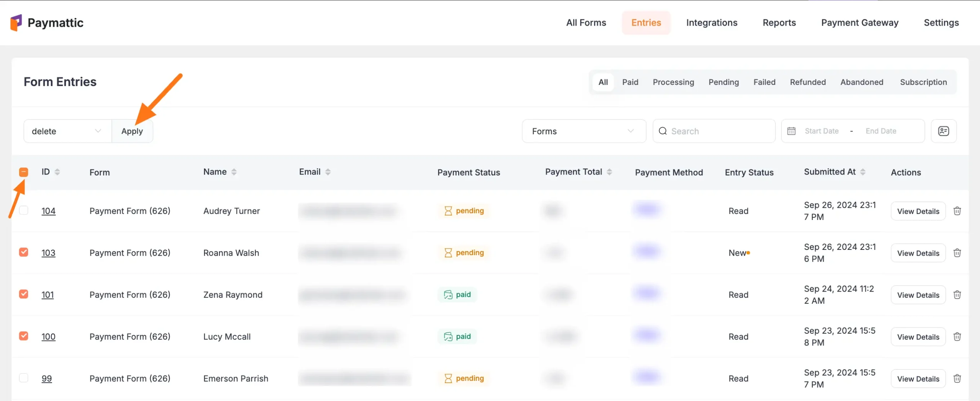The image size is (980, 401).
Task: Uncheck the Roanna Walsh entry checkbox
Action: coord(24,252)
